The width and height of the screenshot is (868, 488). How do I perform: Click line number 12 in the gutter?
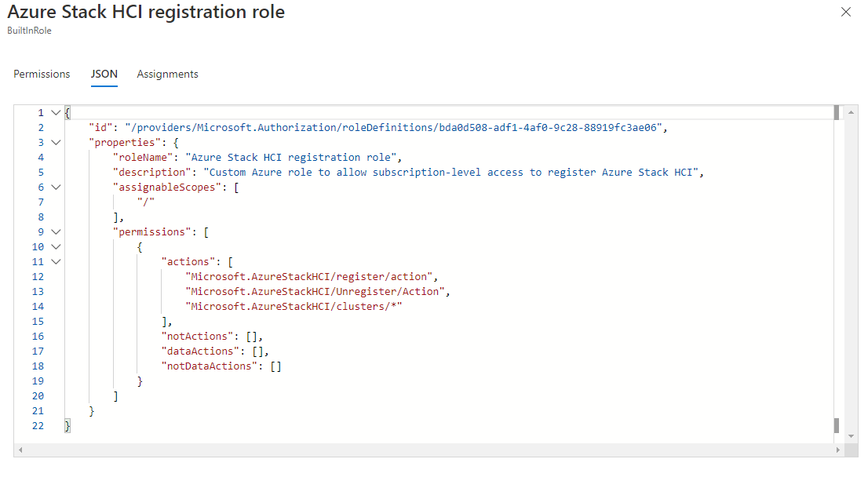[x=38, y=277]
